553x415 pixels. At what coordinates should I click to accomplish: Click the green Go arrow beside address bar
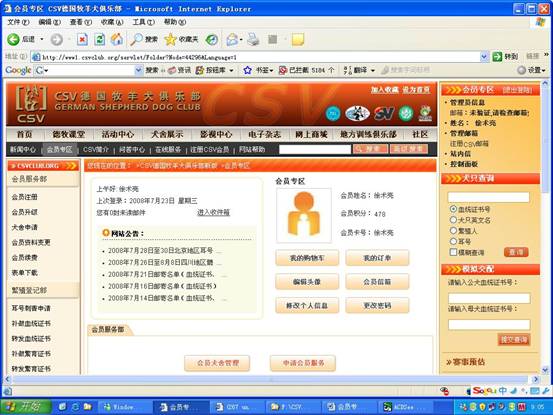point(497,56)
